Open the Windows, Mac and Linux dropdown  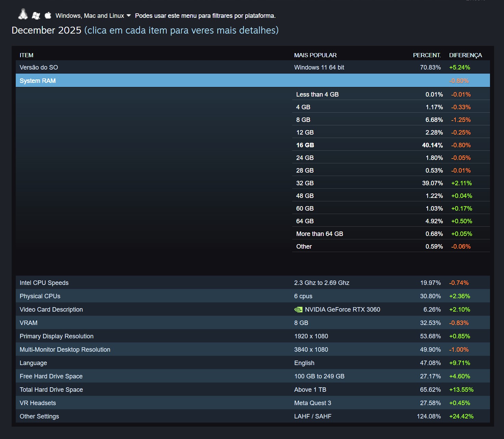[93, 16]
